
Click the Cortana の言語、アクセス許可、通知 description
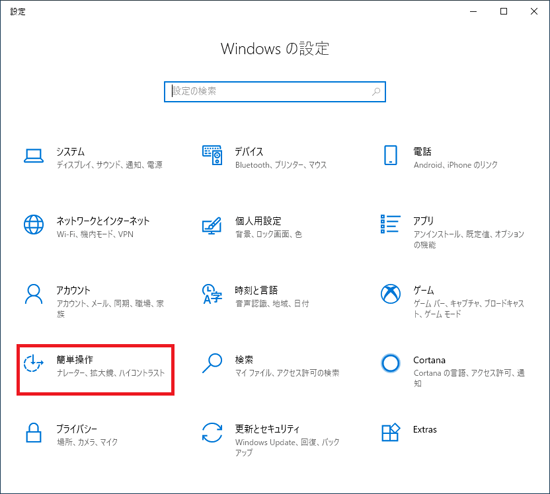click(469, 378)
